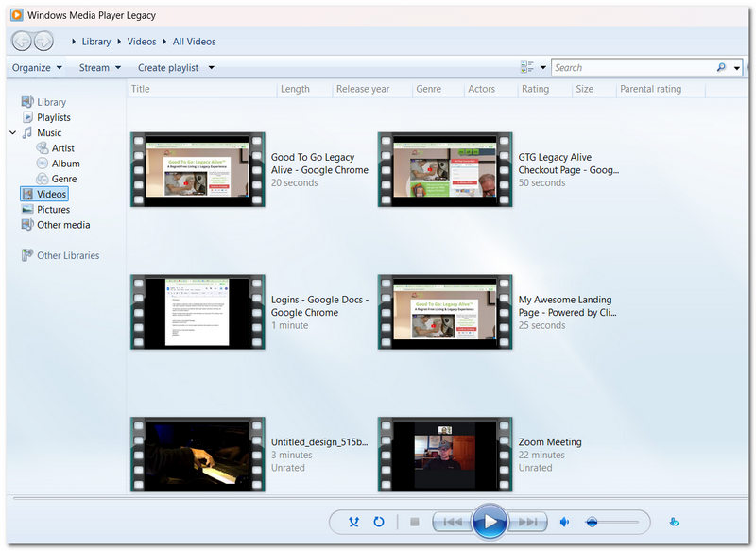756x551 pixels.
Task: Collapse the Music tree node
Action: click(x=13, y=132)
